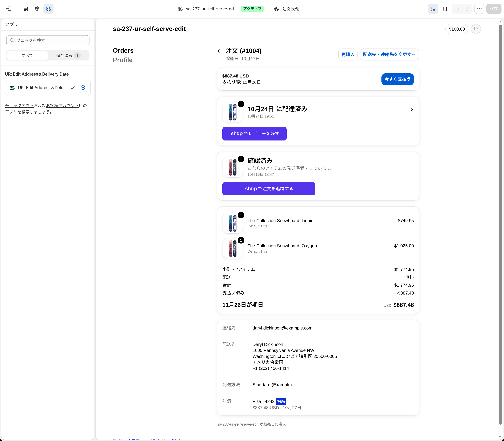Screen dimensions: 504x441
Task: Select the apps grid icon
Action: (x=49, y=9)
